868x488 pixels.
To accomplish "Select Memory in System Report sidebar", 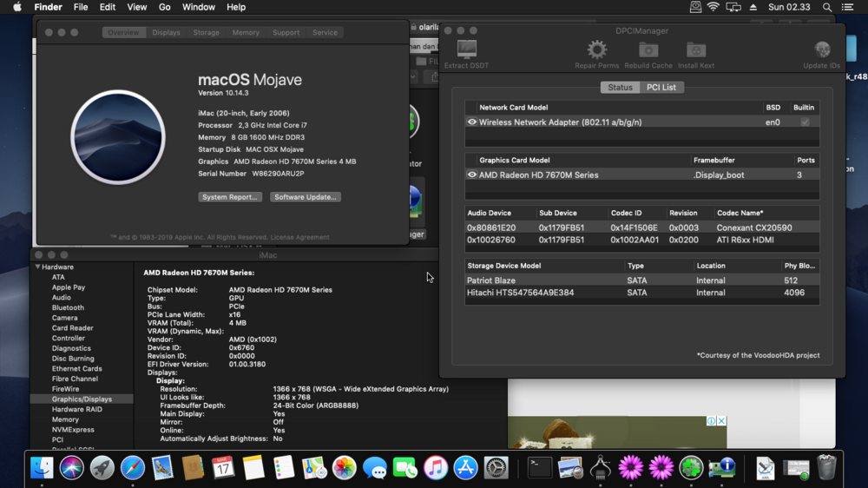I will pyautogui.click(x=65, y=420).
